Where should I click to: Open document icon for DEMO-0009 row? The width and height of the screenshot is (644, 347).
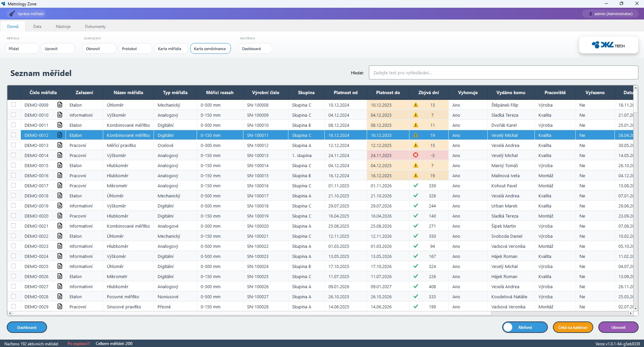pyautogui.click(x=60, y=105)
